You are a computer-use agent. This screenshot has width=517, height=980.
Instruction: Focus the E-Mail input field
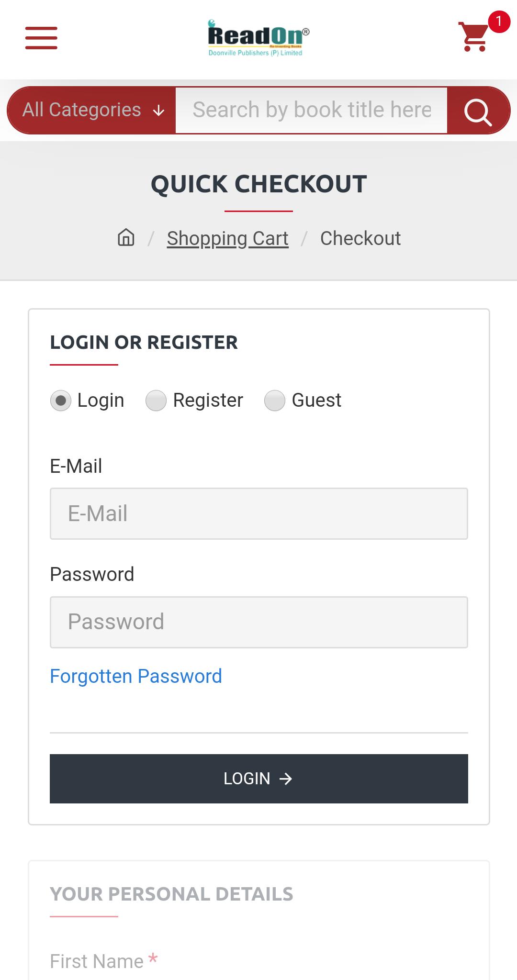[x=259, y=514]
